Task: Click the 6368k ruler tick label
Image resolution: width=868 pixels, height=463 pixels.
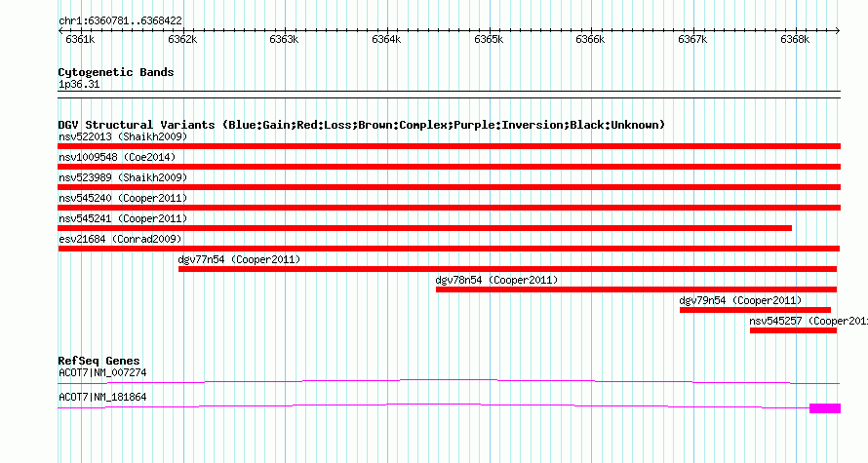Action: 795,39
